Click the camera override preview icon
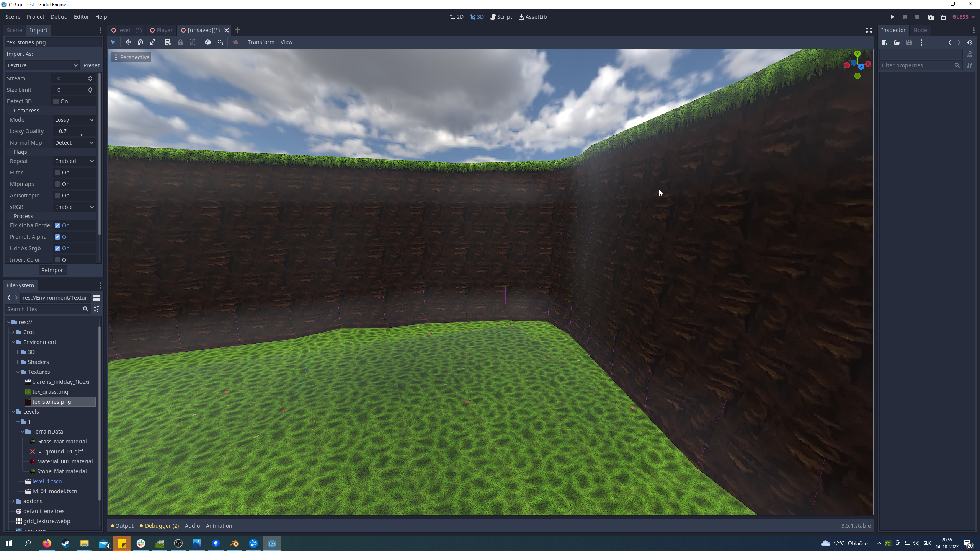Image resolution: width=980 pixels, height=551 pixels. (235, 42)
